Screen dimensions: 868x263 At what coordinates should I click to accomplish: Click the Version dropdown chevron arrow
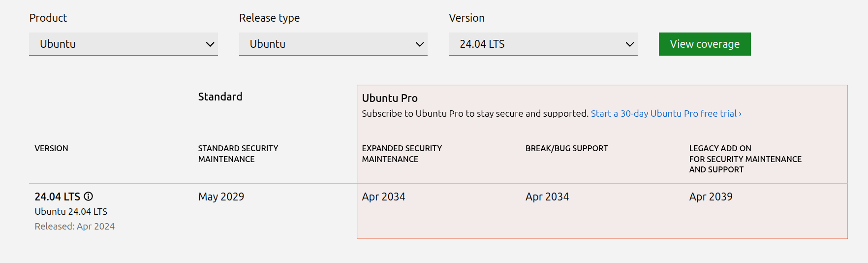(629, 44)
